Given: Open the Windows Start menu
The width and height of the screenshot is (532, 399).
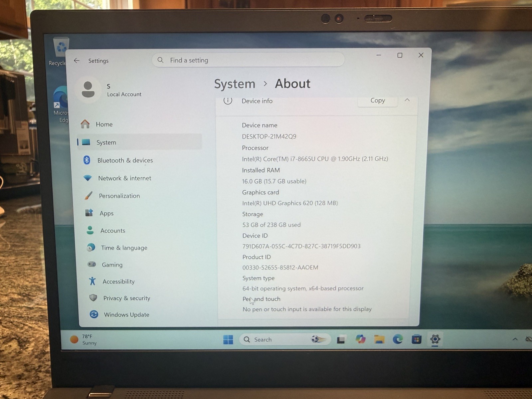Looking at the screenshot, I should click(228, 339).
